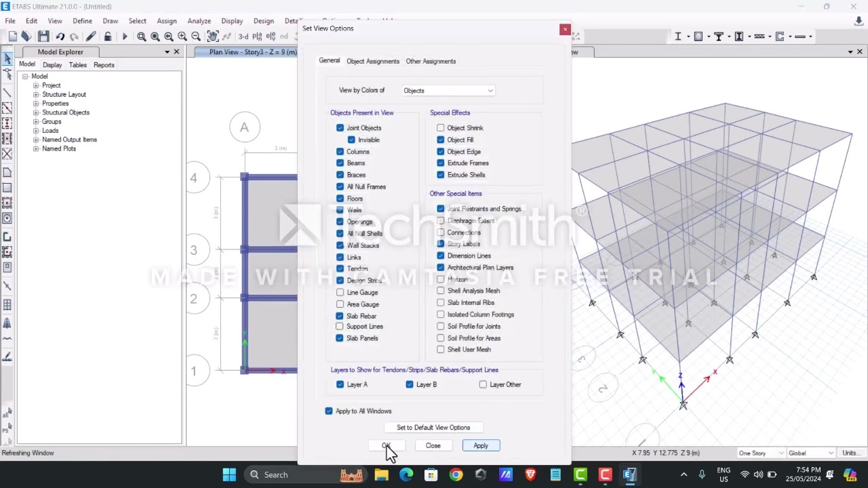This screenshot has width=868, height=488.
Task: Select the Draw Floor/Wall polygon tool
Action: tap(7, 172)
